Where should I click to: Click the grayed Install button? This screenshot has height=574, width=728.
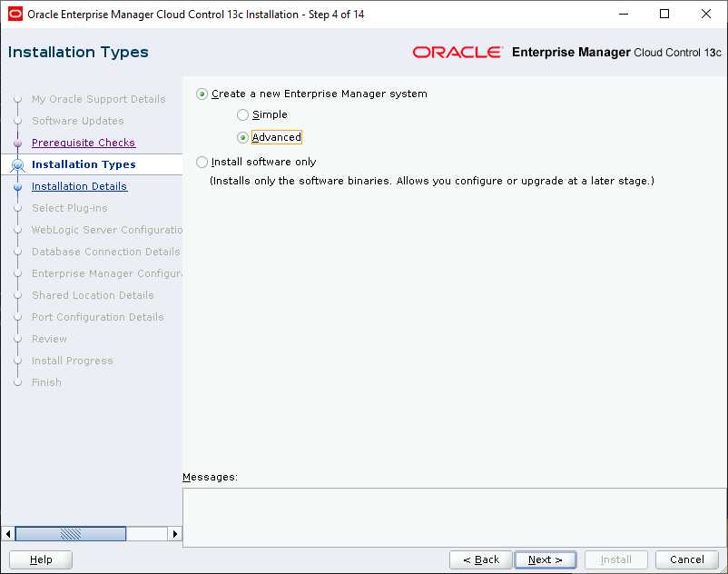click(616, 559)
